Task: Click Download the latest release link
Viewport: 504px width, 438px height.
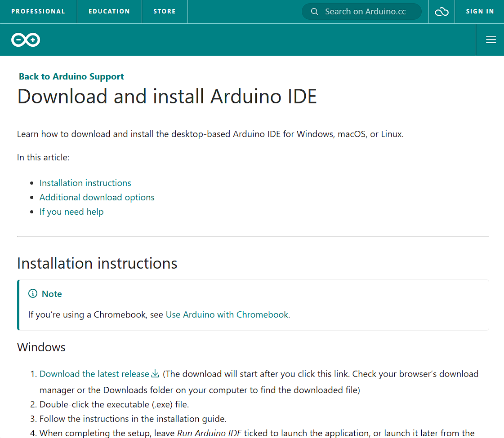Action: 94,373
